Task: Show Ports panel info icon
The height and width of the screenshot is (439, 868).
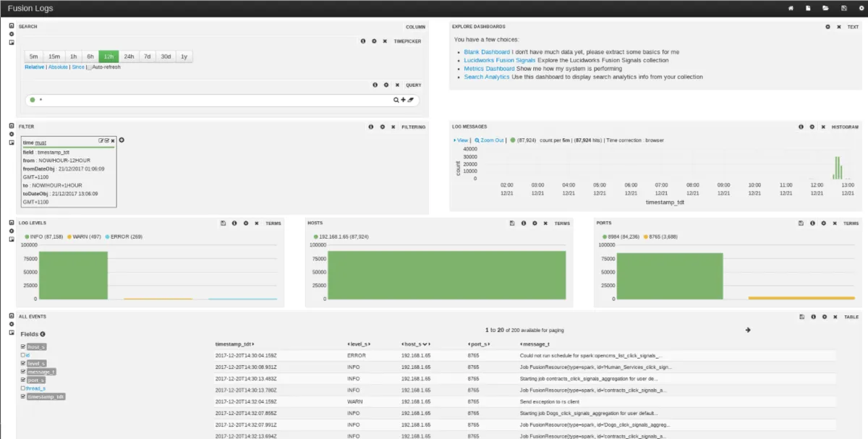Action: [812, 223]
